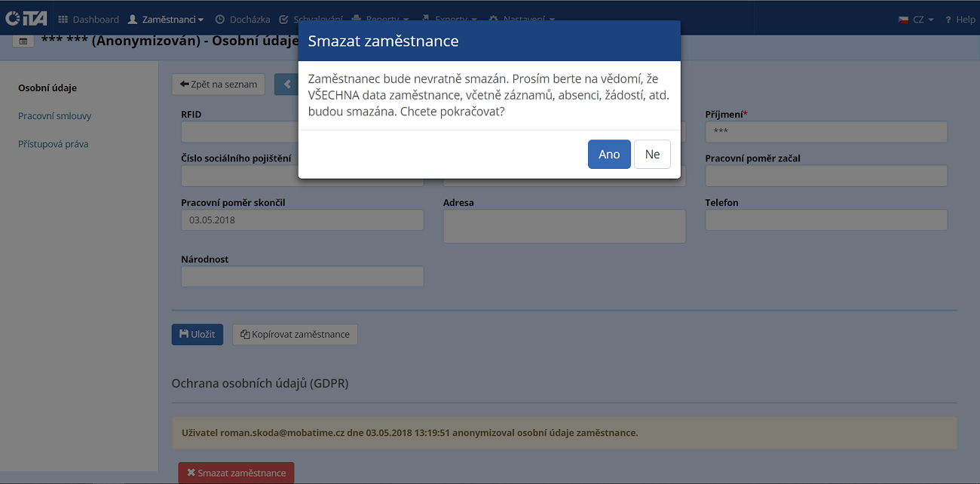Open the Docházka attendance page
The width and height of the screenshot is (980, 484).
coord(242,20)
